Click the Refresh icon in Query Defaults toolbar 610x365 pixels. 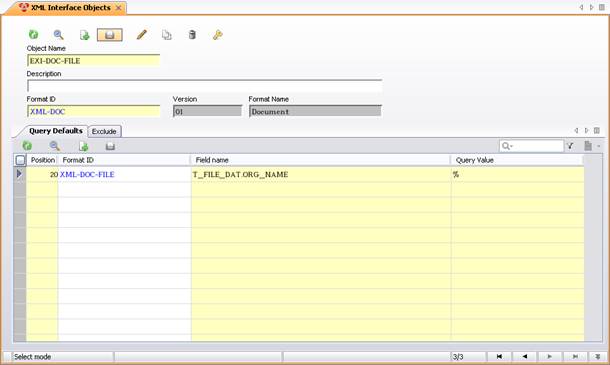pyautogui.click(x=27, y=146)
